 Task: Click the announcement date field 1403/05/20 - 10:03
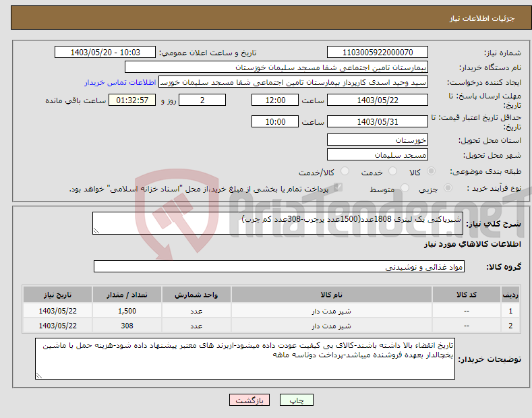pos(105,53)
